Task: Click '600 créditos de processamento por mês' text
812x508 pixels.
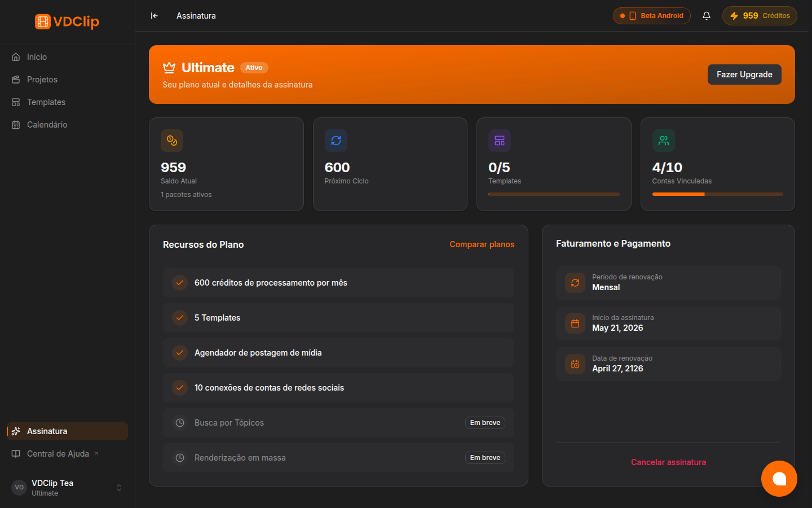Action: [x=271, y=283]
